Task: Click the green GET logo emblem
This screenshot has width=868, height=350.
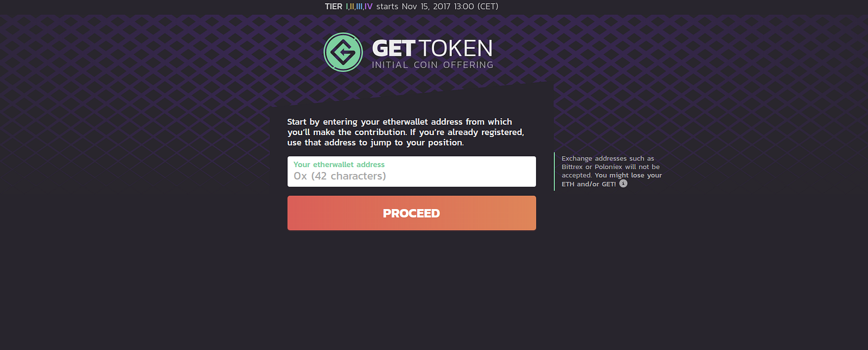Action: (x=343, y=52)
